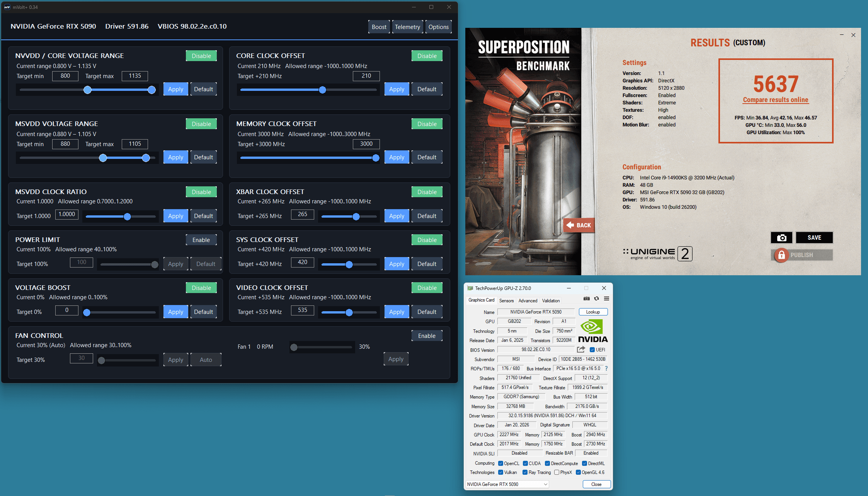Click the NVIDIA logo in GPU-Z
This screenshot has width=868, height=496.
593,331
